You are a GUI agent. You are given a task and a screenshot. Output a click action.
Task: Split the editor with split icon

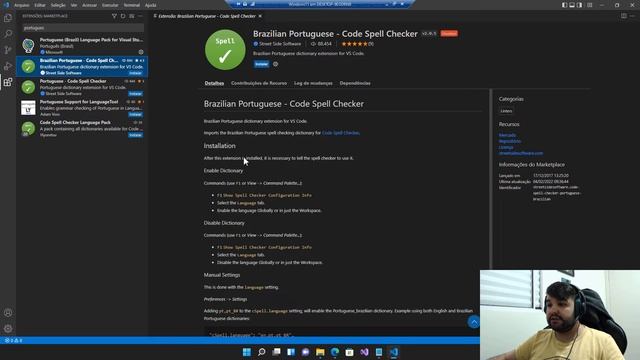point(624,16)
